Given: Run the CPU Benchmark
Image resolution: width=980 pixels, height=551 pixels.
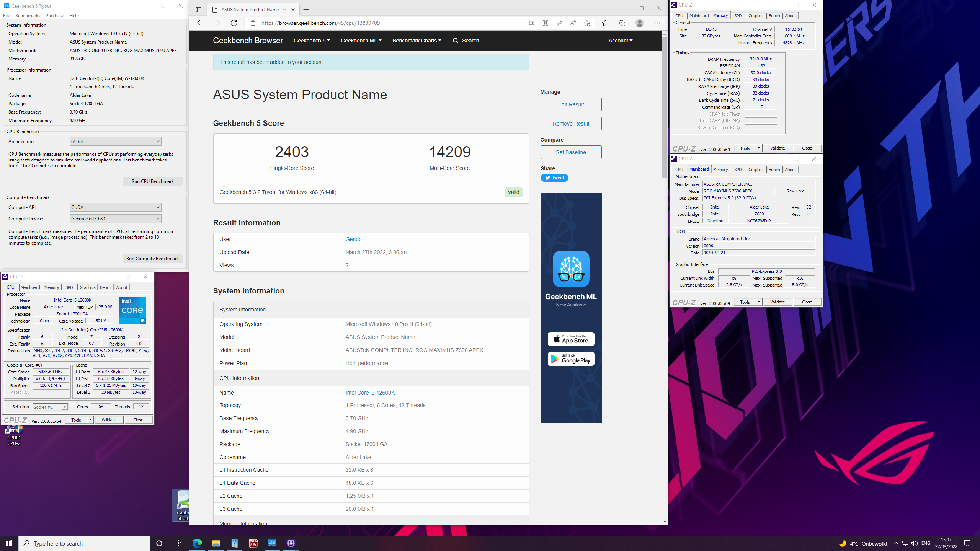Looking at the screenshot, I should tap(152, 181).
